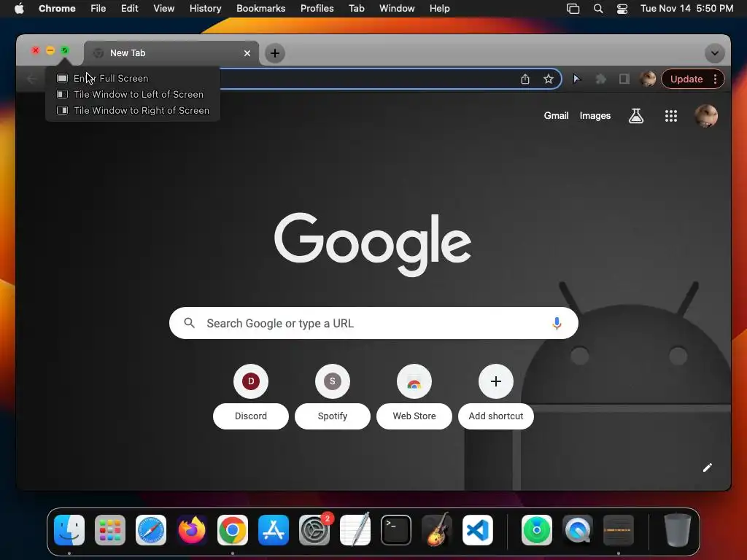Image resolution: width=747 pixels, height=560 pixels.
Task: Toggle the side panel icon
Action: (x=624, y=79)
